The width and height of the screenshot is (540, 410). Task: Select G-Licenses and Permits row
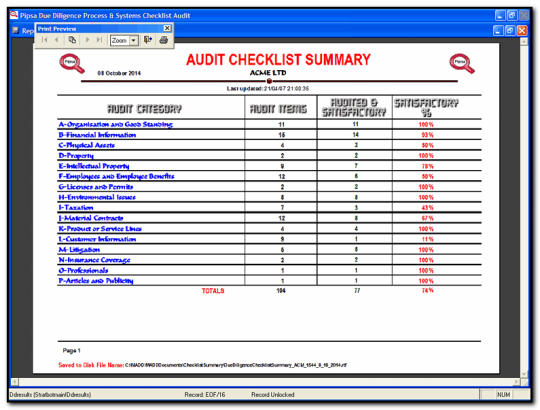click(269, 187)
